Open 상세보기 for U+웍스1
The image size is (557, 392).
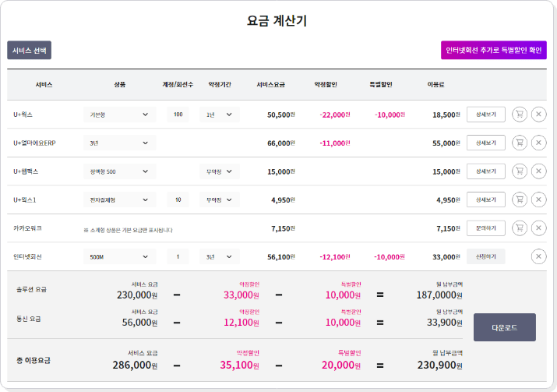(485, 200)
